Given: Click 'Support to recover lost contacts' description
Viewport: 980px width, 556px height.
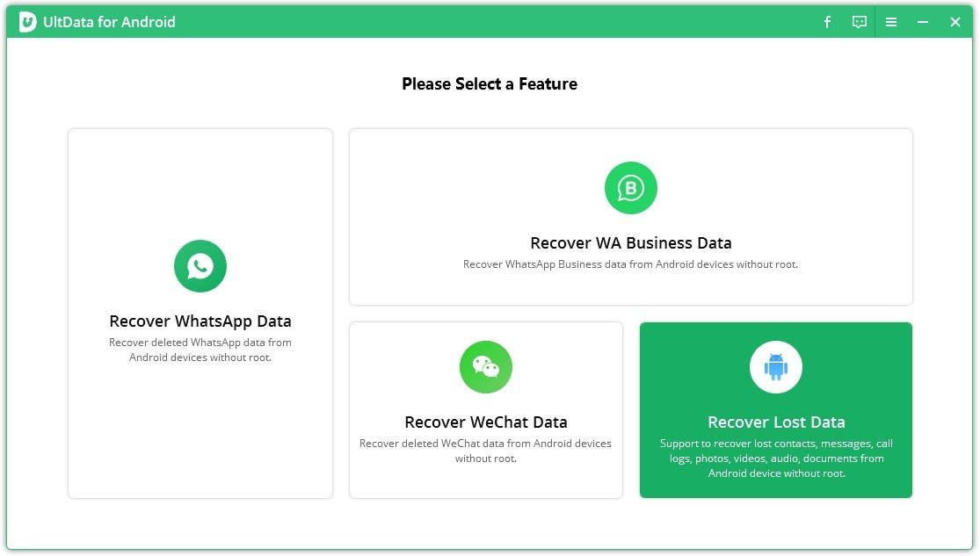Looking at the screenshot, I should pyautogui.click(x=775, y=459).
